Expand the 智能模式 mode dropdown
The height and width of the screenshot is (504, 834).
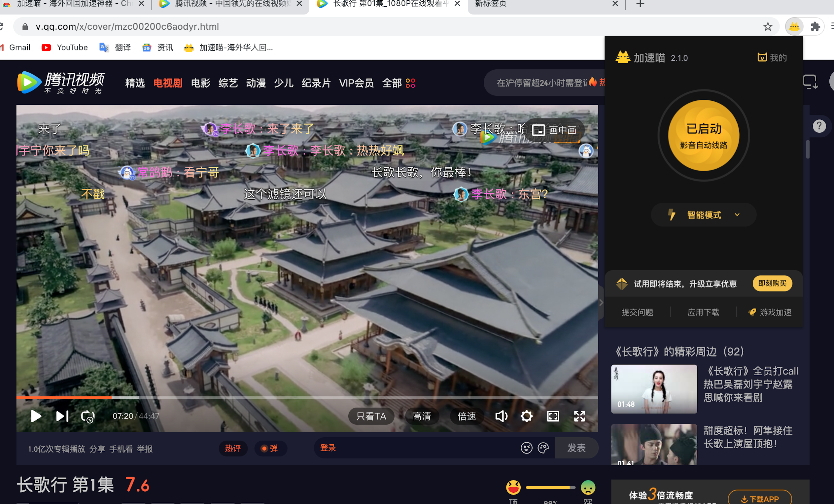coord(703,215)
